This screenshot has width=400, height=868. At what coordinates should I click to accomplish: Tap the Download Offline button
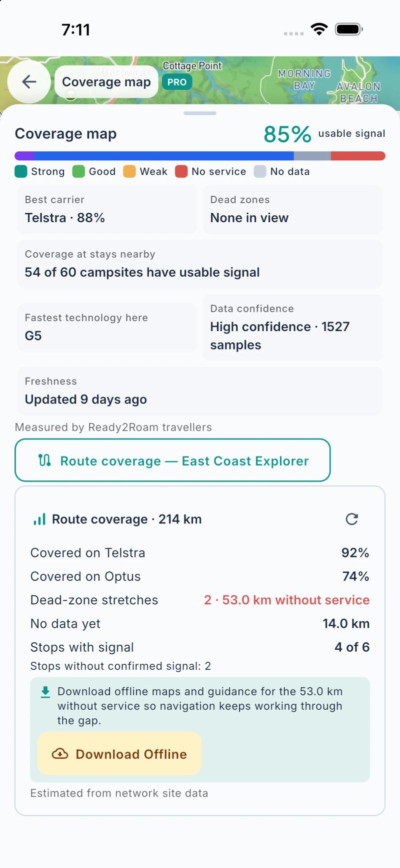tap(119, 754)
